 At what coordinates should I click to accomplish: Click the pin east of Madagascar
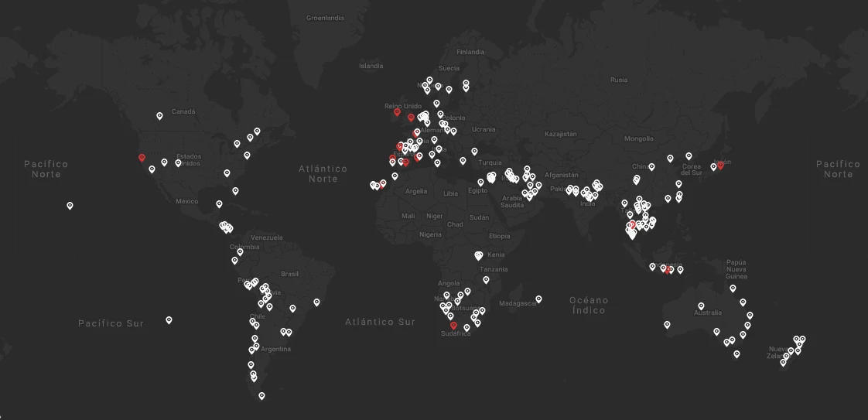538,299
